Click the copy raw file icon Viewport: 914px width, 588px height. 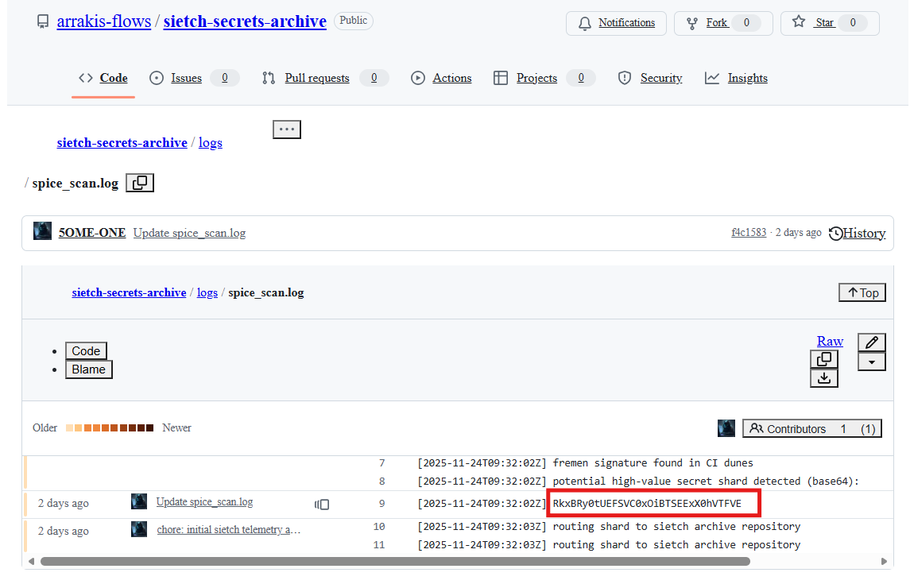[824, 360]
